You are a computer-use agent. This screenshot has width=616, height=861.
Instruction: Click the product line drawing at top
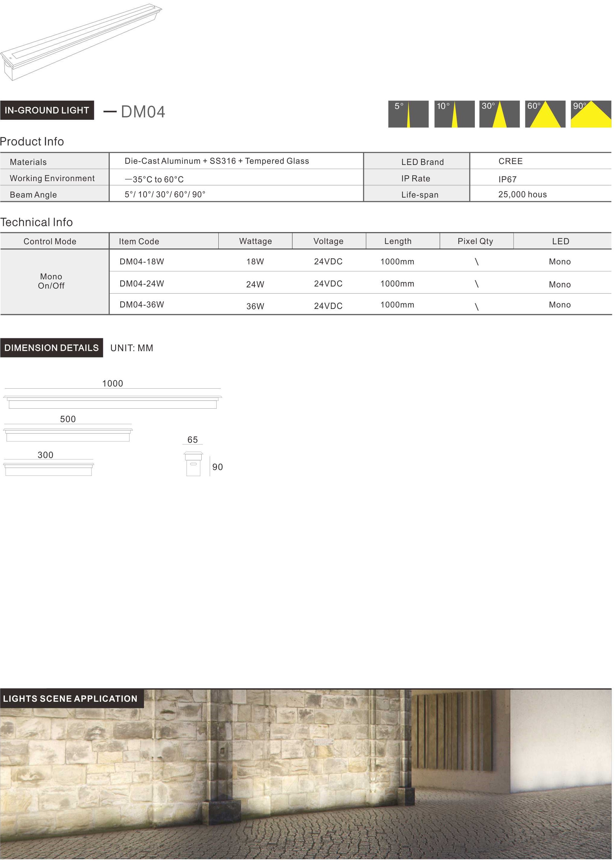click(x=81, y=42)
